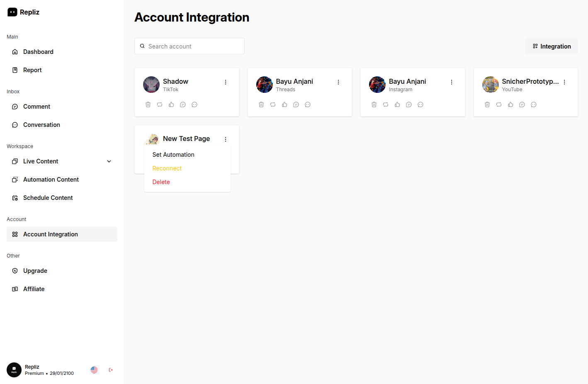Image resolution: width=588 pixels, height=384 pixels.
Task: Open options menu on Bayu Anjani Instagram card
Action: [x=452, y=82]
